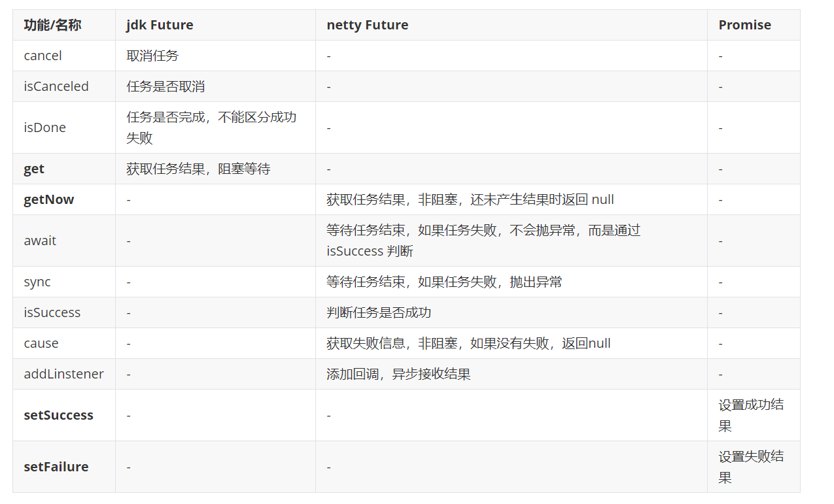This screenshot has height=504, width=834.
Task: Click the '任务是否完成，不能区分成功失败' text
Action: [x=211, y=127]
